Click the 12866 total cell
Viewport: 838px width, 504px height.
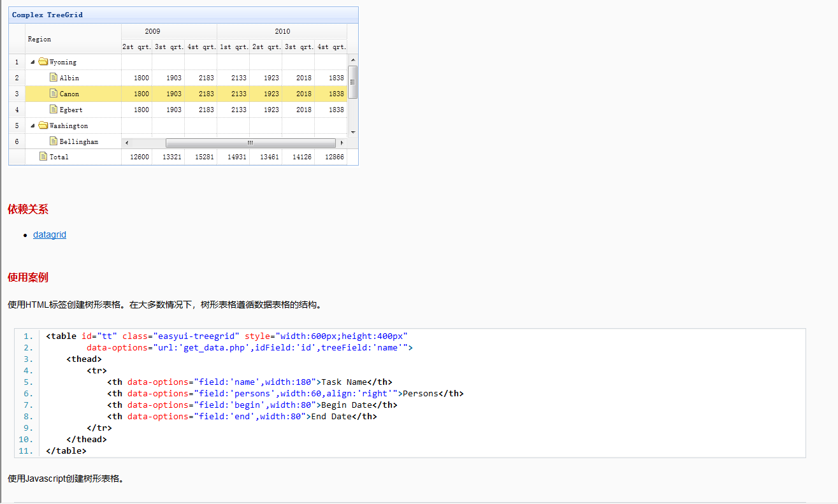(331, 157)
